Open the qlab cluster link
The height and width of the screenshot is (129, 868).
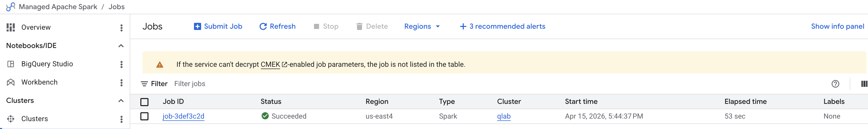pos(503,116)
